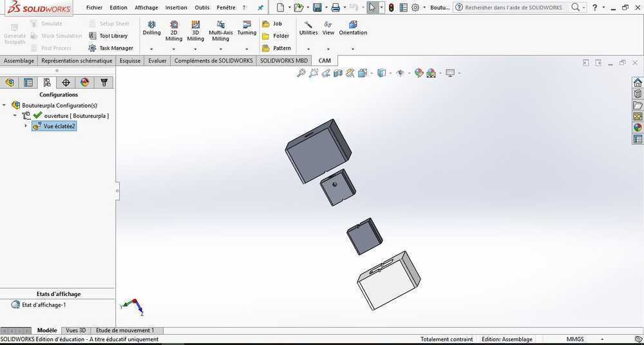
Task: Open the CAM View tool
Action: 328,28
